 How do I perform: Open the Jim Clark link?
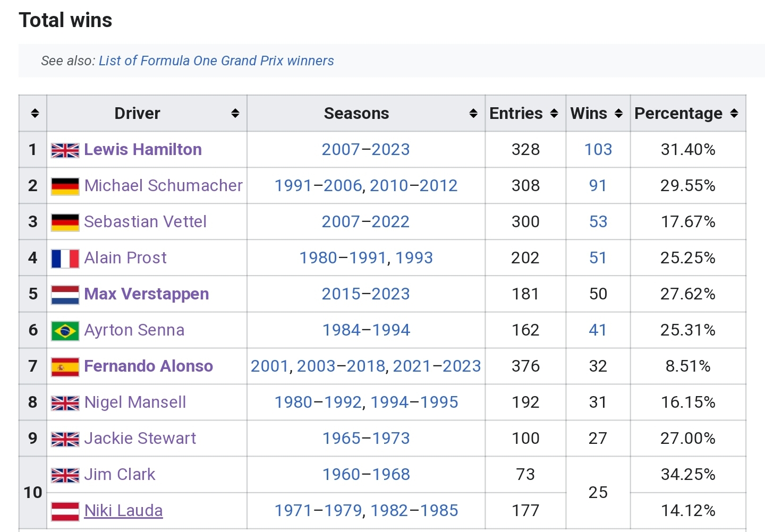click(120, 474)
